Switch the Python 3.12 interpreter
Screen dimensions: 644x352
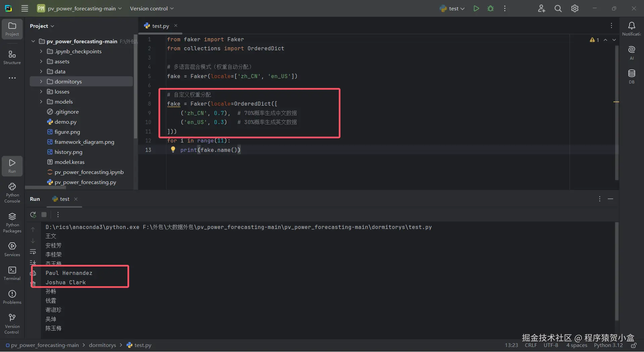click(608, 345)
